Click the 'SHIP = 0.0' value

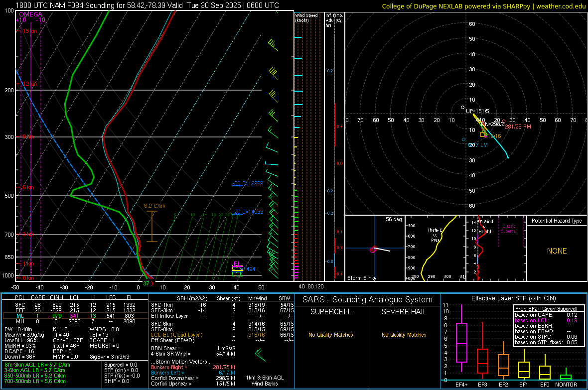[117, 382]
